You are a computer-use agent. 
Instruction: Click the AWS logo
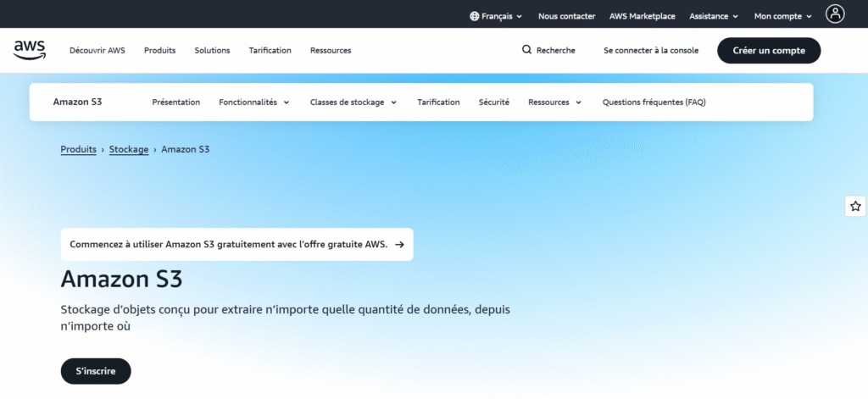(30, 50)
